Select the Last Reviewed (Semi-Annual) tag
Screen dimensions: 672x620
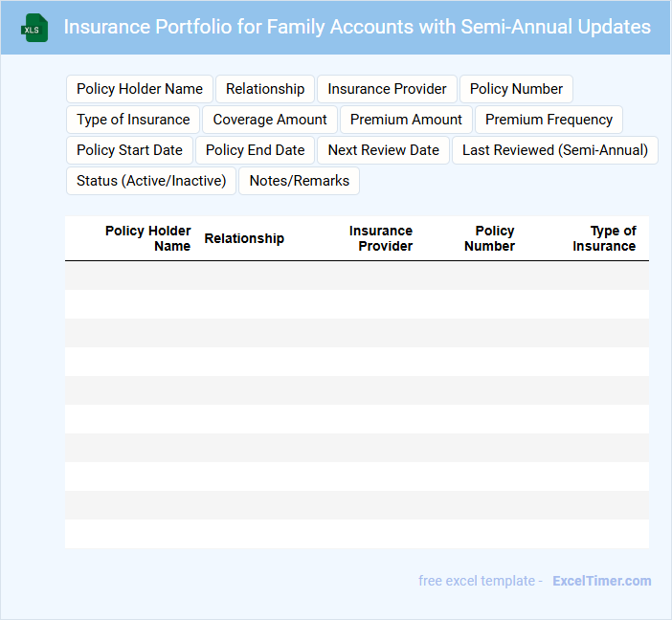(555, 150)
